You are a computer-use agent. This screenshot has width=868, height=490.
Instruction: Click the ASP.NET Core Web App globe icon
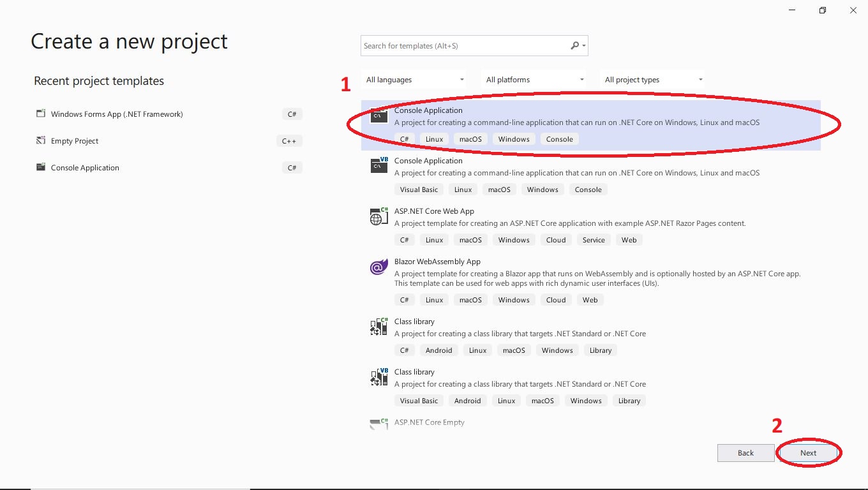pos(379,216)
